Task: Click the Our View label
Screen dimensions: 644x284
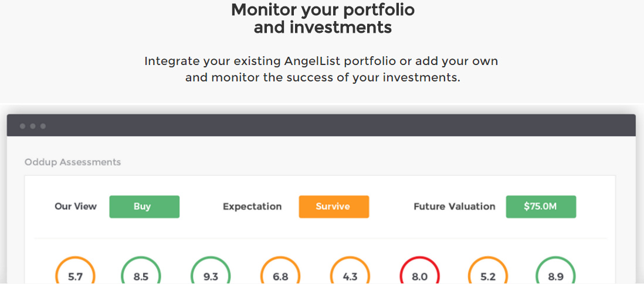Action: [x=76, y=207]
